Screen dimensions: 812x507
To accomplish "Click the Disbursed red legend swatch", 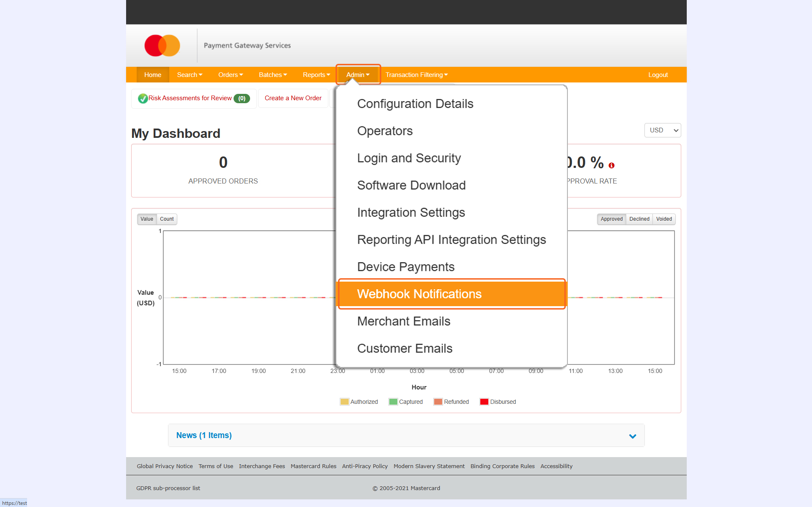I will [x=484, y=402].
